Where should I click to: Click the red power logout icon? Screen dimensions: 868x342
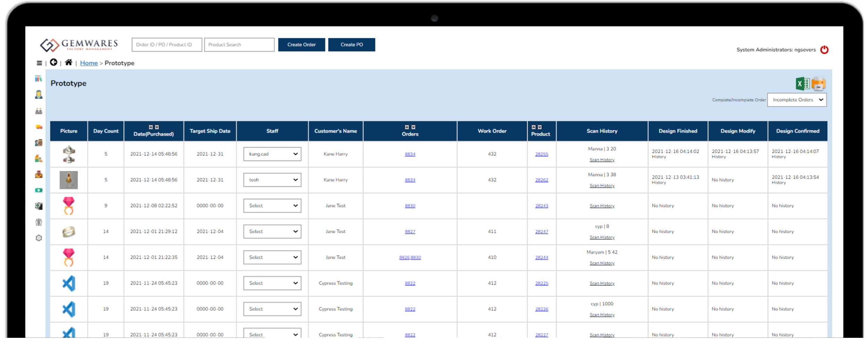point(824,50)
